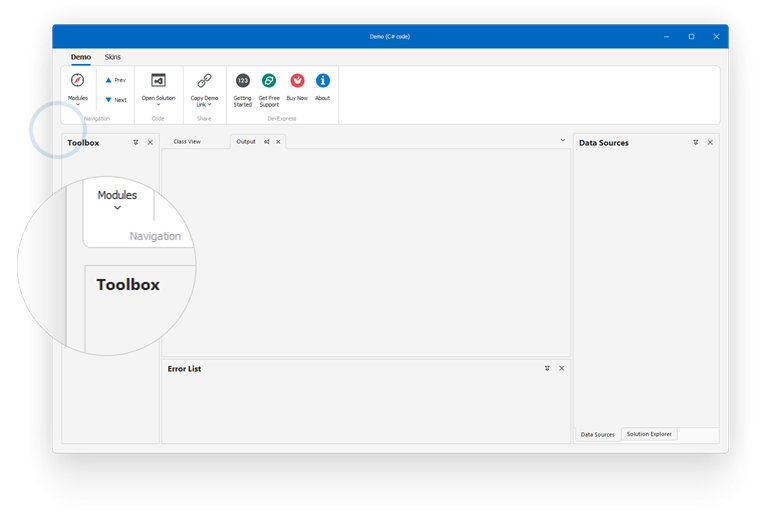Image resolution: width=780 pixels, height=520 pixels.
Task: Click the Error List panel title
Action: (x=184, y=369)
